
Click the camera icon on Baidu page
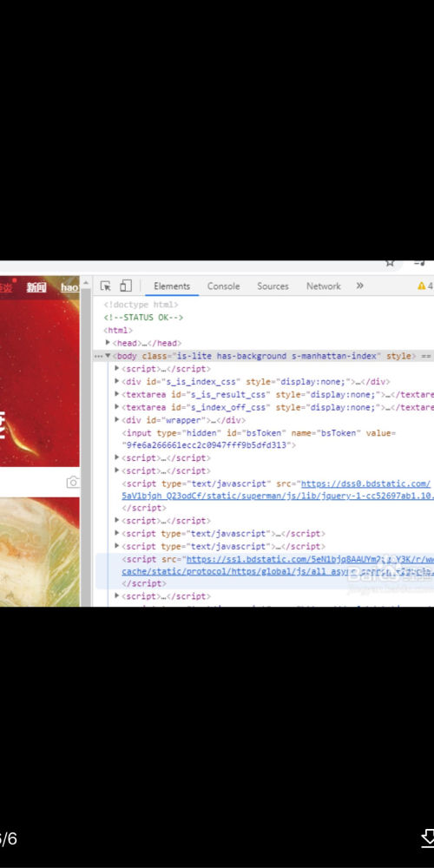pyautogui.click(x=73, y=482)
